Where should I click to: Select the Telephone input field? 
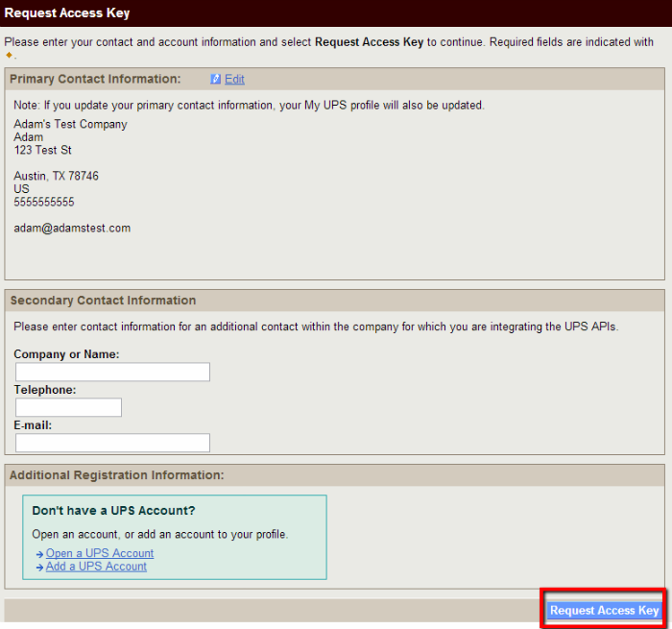(x=68, y=407)
